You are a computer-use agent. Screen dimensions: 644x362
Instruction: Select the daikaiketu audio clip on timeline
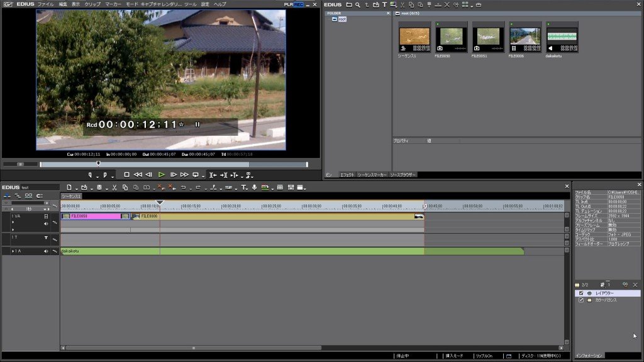292,251
